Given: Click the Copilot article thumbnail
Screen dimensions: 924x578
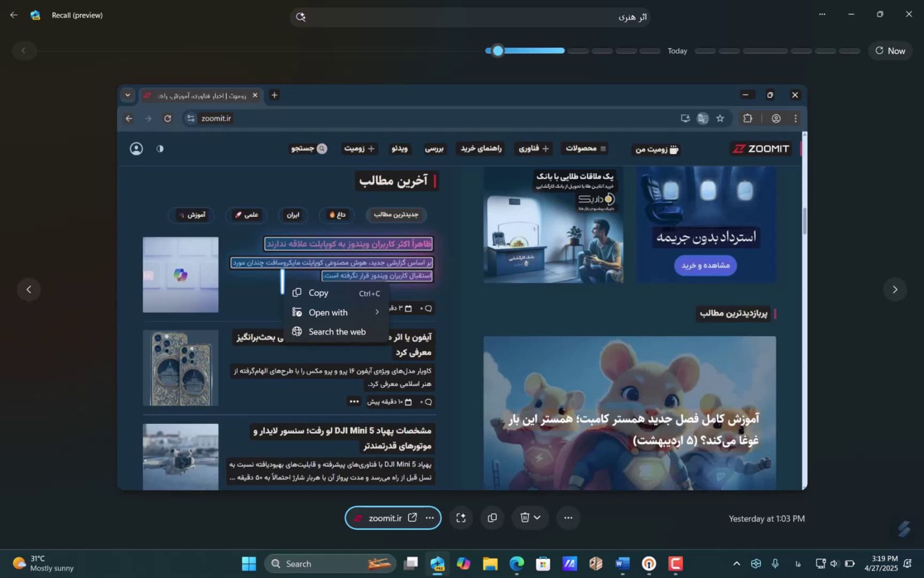Looking at the screenshot, I should (180, 275).
